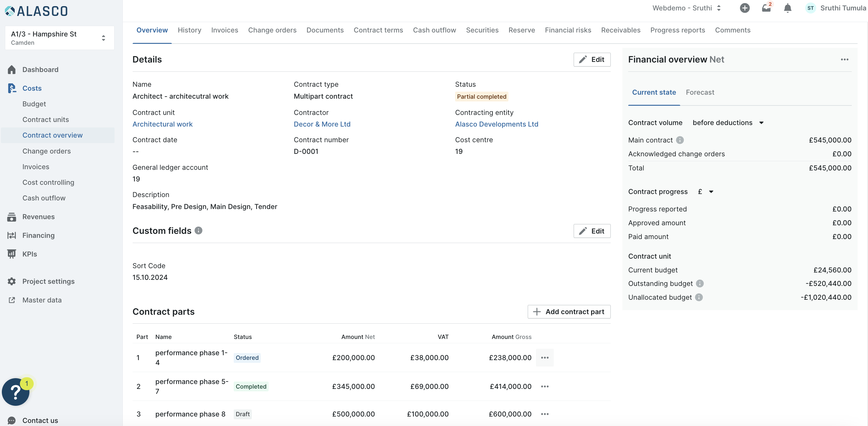Open the inbox icon with red badge

pos(767,8)
